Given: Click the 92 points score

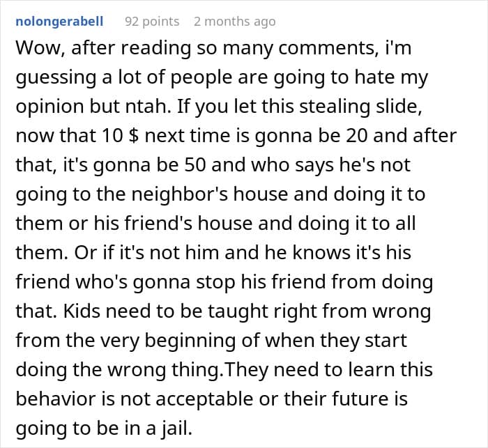Looking at the screenshot, I should coord(151,22).
